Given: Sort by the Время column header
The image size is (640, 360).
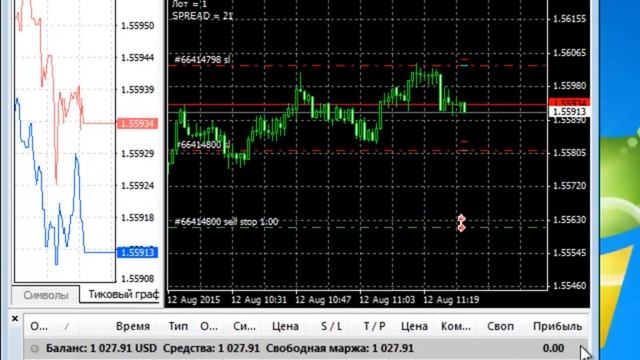Looking at the screenshot, I should [x=133, y=327].
